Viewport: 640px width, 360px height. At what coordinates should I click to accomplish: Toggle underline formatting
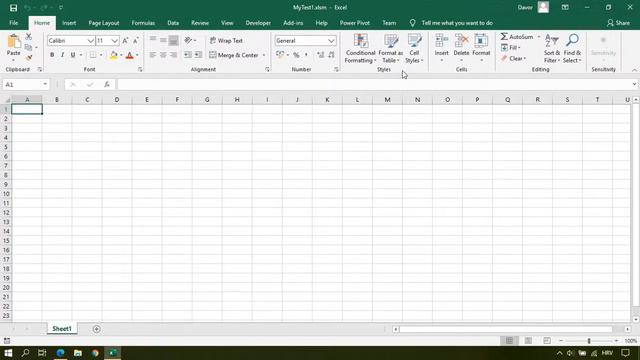click(73, 55)
